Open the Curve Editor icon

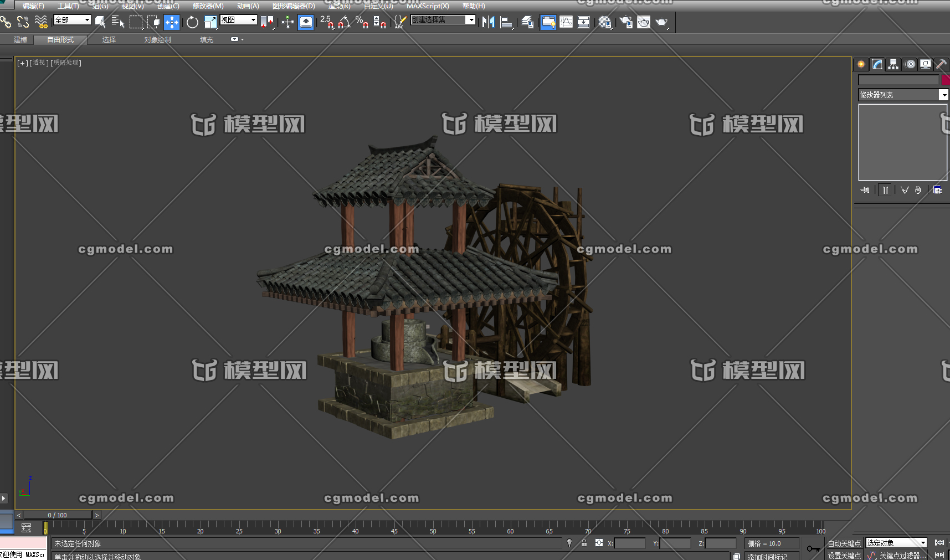pos(566,22)
